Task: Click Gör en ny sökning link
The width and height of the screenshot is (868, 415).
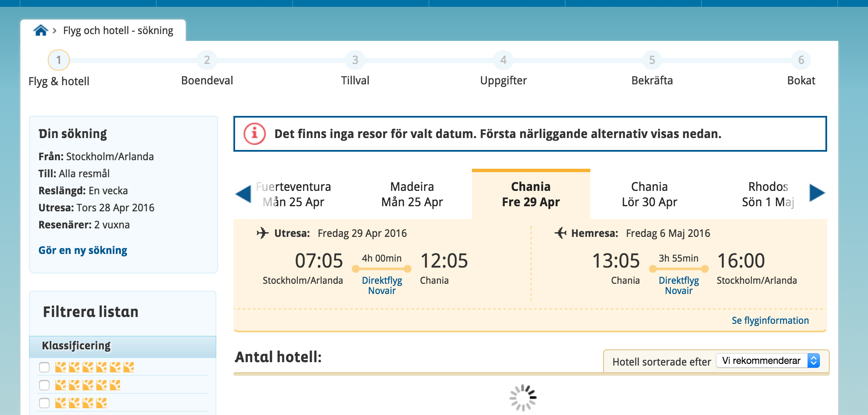Action: coord(83,250)
